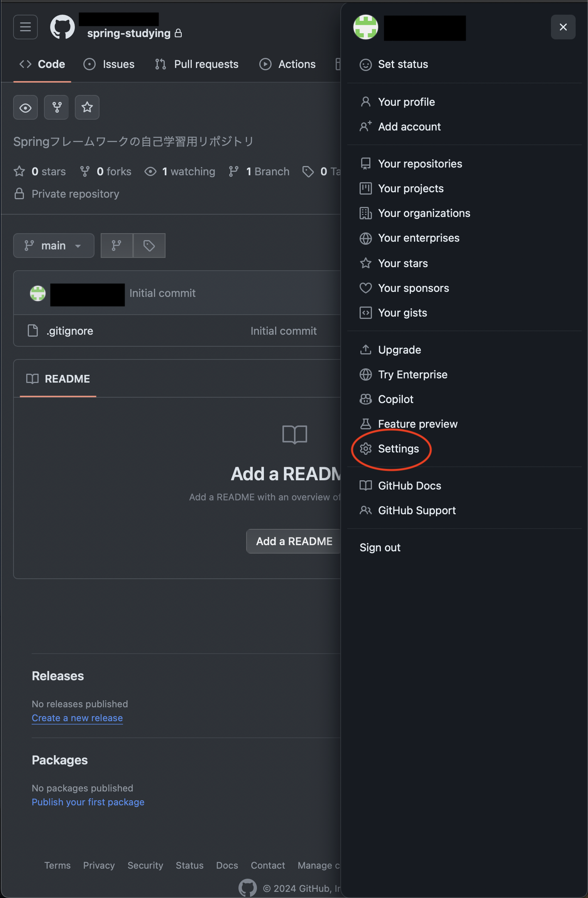The width and height of the screenshot is (588, 898).
Task: Open the tags icon button next to branches
Action: pos(149,246)
